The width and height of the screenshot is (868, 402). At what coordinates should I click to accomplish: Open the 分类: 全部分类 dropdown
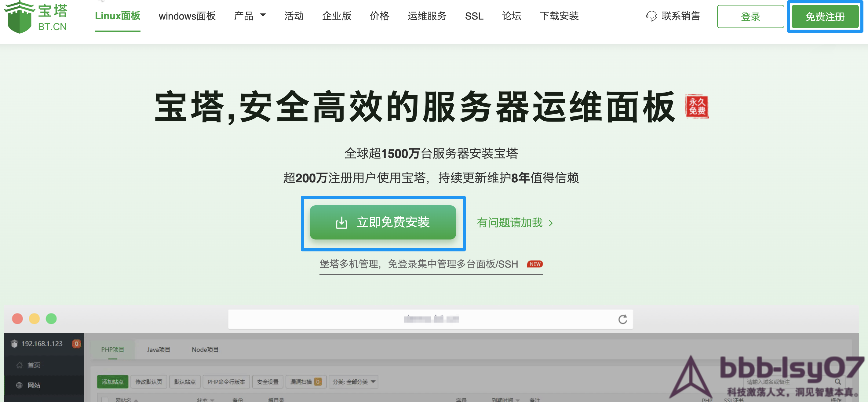tap(353, 382)
